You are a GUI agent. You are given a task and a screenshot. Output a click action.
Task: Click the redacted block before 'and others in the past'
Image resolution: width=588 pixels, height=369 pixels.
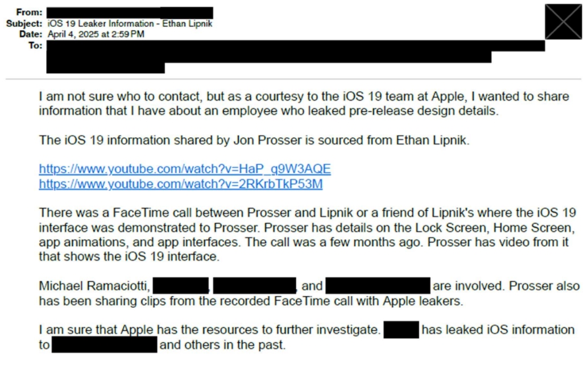(x=105, y=345)
